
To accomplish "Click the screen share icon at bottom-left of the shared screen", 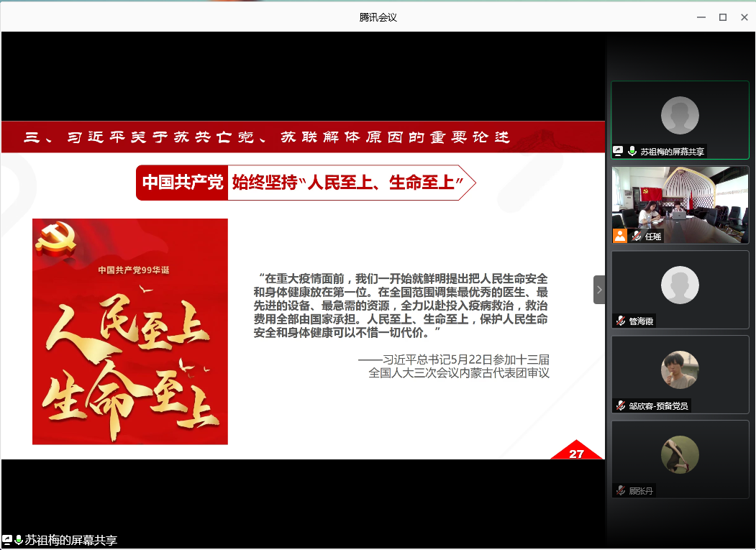I will point(7,539).
